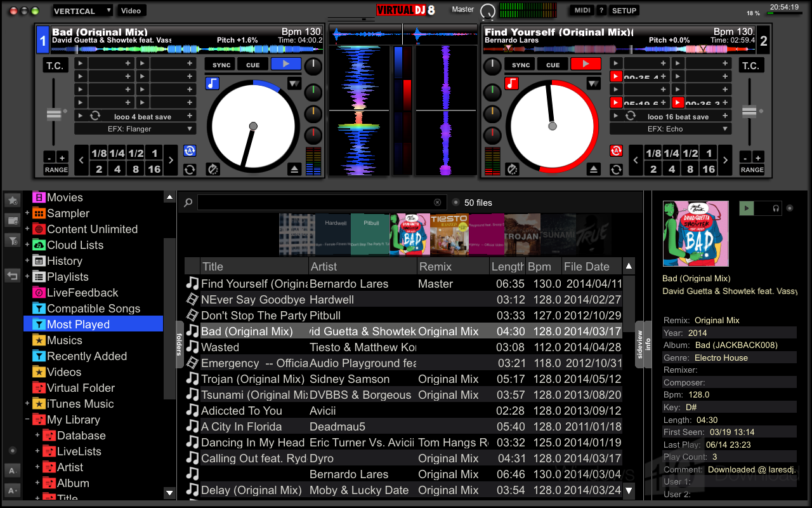This screenshot has width=812, height=508.
Task: Click the vinyl mode triangle icon on deck 1
Action: click(x=294, y=83)
